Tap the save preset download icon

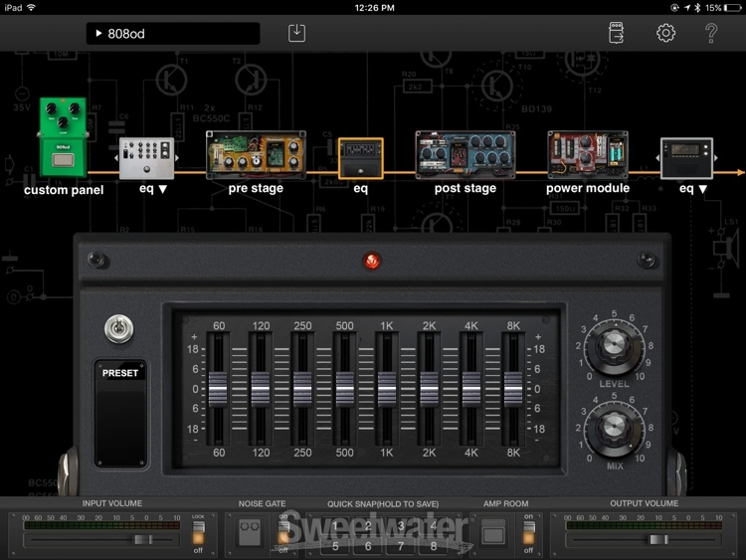pos(296,33)
